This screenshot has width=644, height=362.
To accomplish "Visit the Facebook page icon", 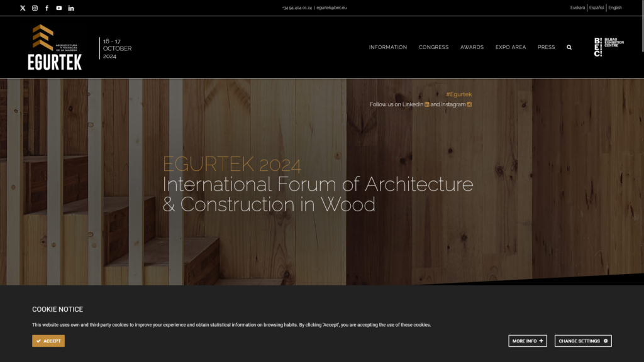I will click(x=47, y=8).
